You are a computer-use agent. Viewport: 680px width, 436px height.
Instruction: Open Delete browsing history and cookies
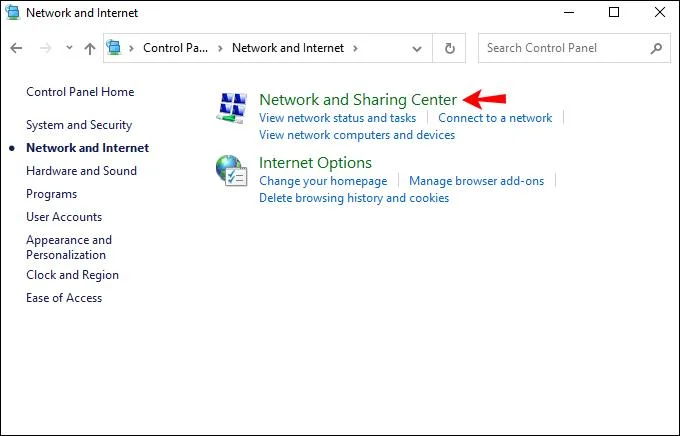(x=354, y=198)
